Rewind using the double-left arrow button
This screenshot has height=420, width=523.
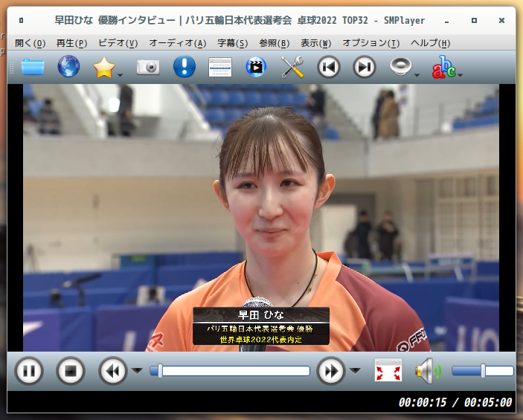113,371
